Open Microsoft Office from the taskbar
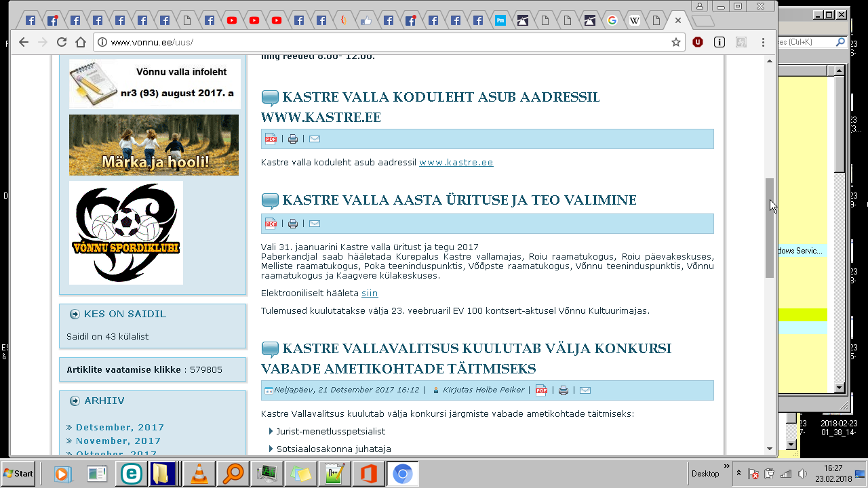The image size is (868, 488). coord(369,474)
